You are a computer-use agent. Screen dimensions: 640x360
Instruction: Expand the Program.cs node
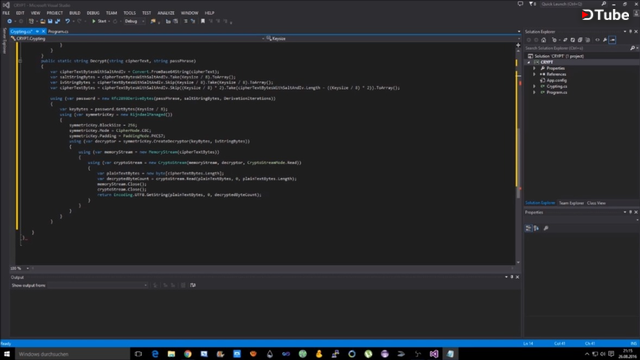tap(534, 92)
